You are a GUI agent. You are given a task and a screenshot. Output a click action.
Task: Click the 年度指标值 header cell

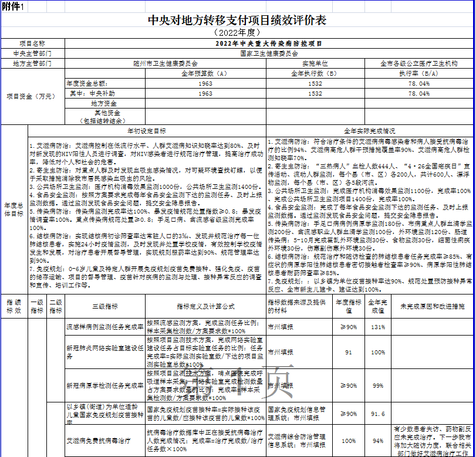(349, 306)
